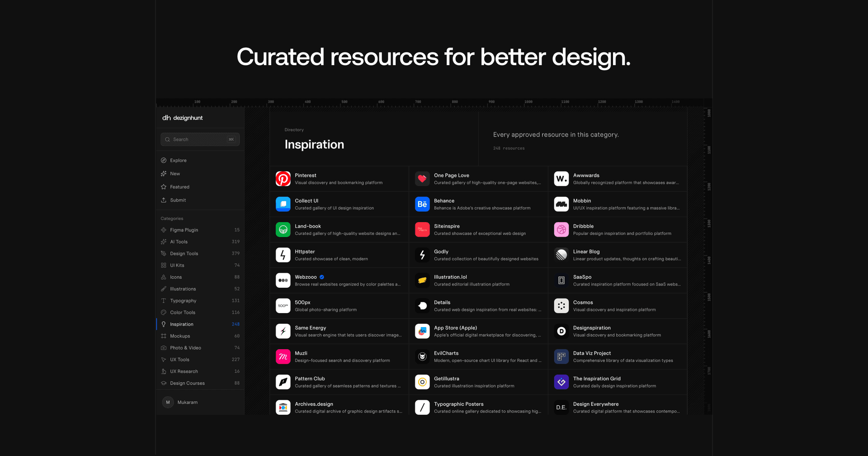This screenshot has height=456, width=868.
Task: Click the Webzooo verified badge
Action: tap(322, 277)
